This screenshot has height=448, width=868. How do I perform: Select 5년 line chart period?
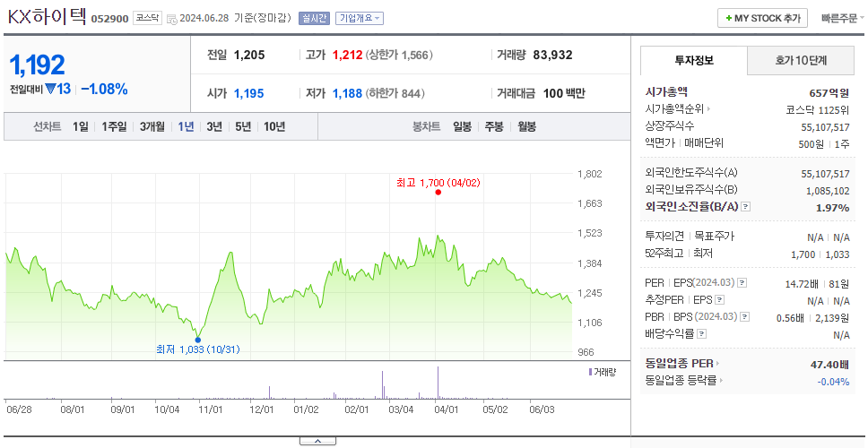pos(243,126)
